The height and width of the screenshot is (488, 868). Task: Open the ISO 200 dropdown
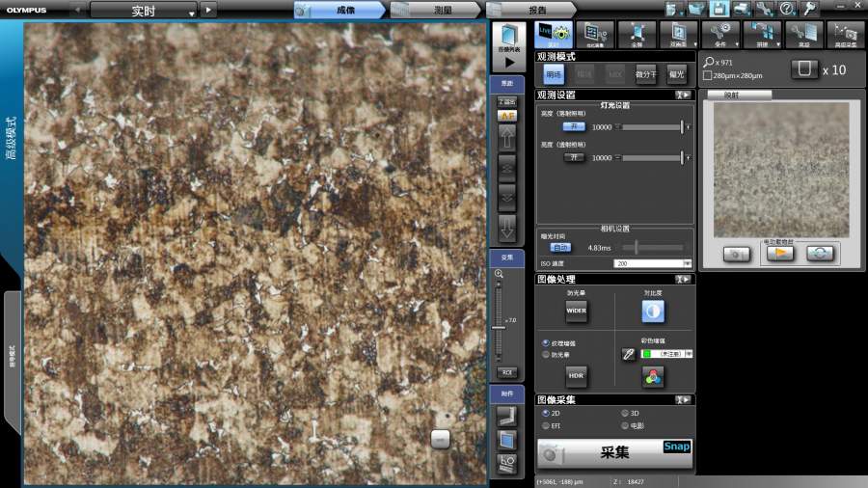687,263
